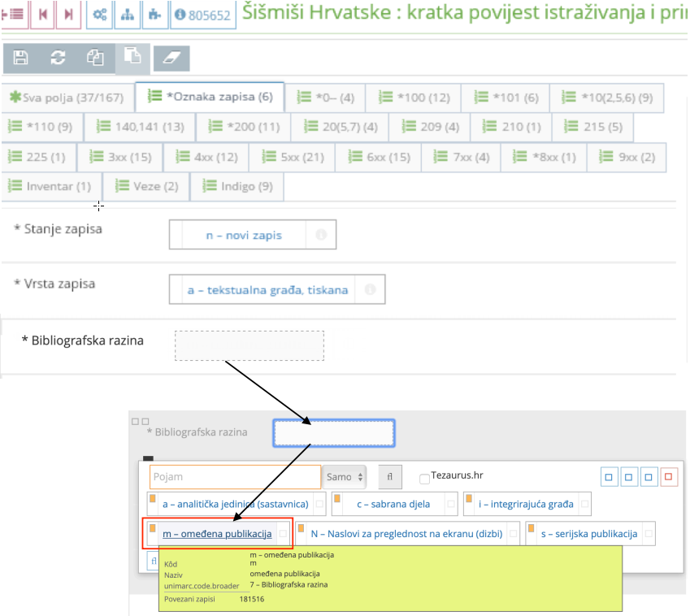Screen dimensions: 690x616
Task: Save the record with the diskette icon
Action: (x=20, y=58)
